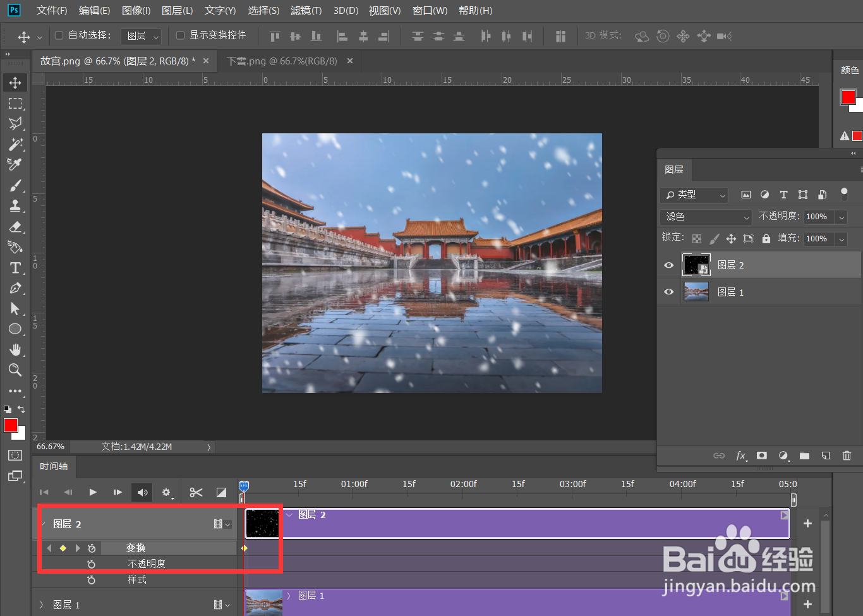This screenshot has height=616, width=863.
Task: Select the Clone Stamp tool
Action: 15,205
